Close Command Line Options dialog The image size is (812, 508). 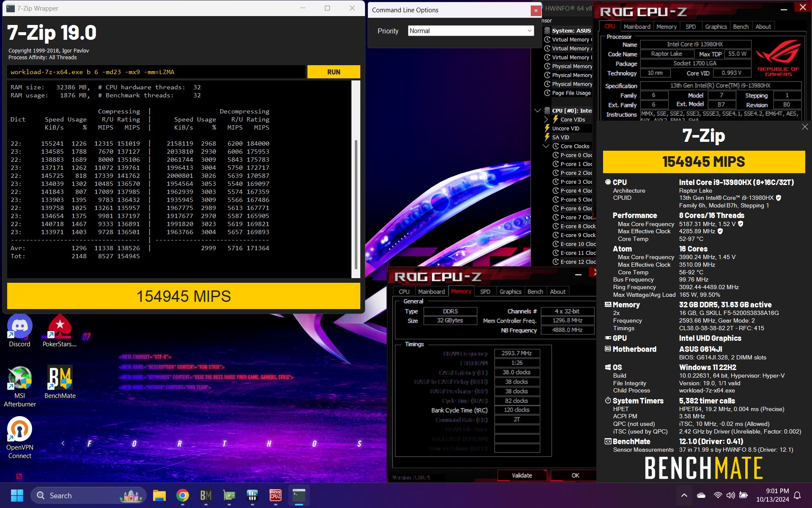click(535, 11)
